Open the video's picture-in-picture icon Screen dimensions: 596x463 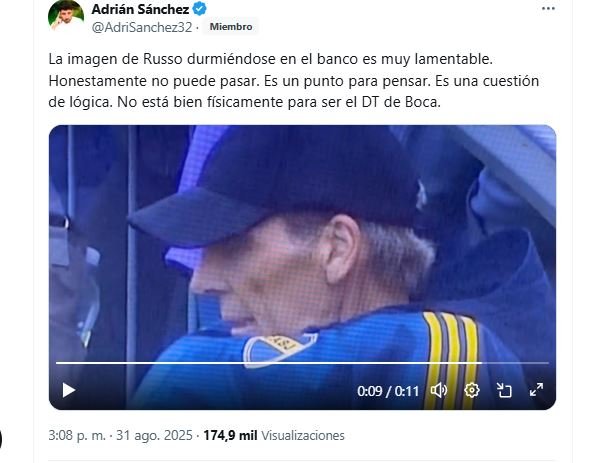(x=504, y=390)
